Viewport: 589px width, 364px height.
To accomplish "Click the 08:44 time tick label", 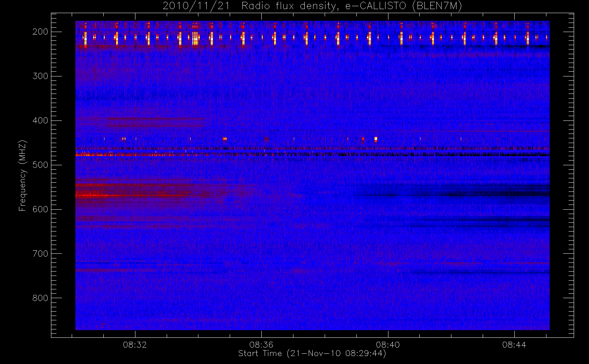I will click(x=514, y=345).
